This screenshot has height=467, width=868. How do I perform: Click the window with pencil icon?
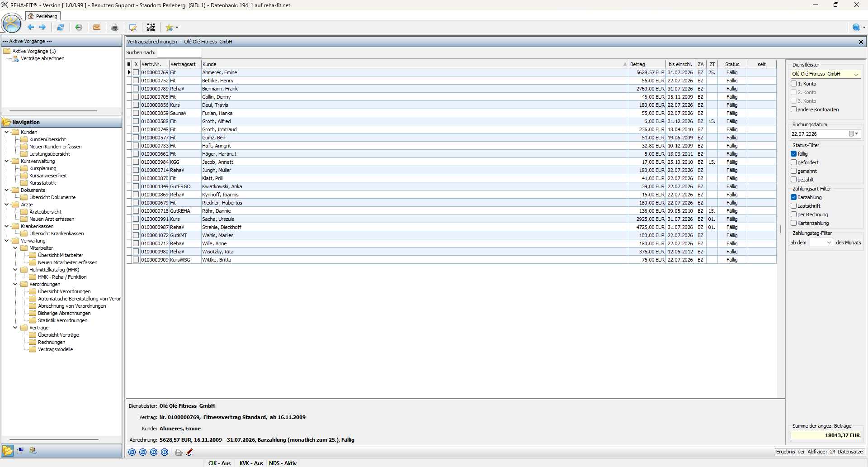click(133, 27)
